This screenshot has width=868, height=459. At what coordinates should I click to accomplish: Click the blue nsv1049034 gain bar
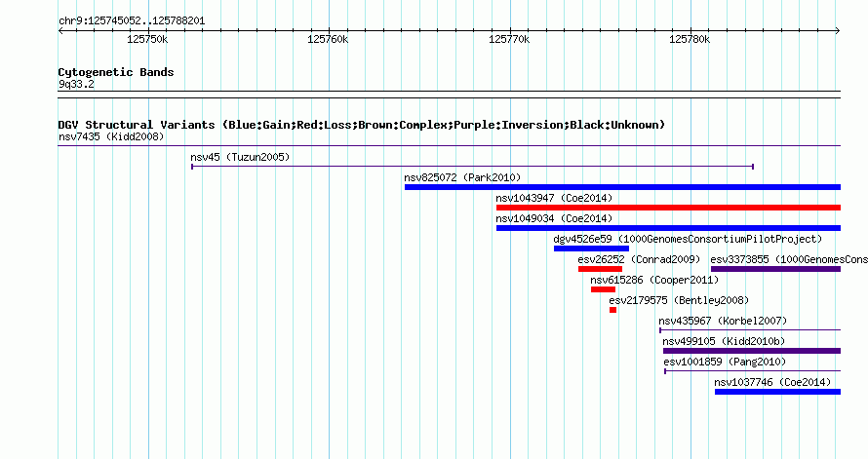coord(669,228)
